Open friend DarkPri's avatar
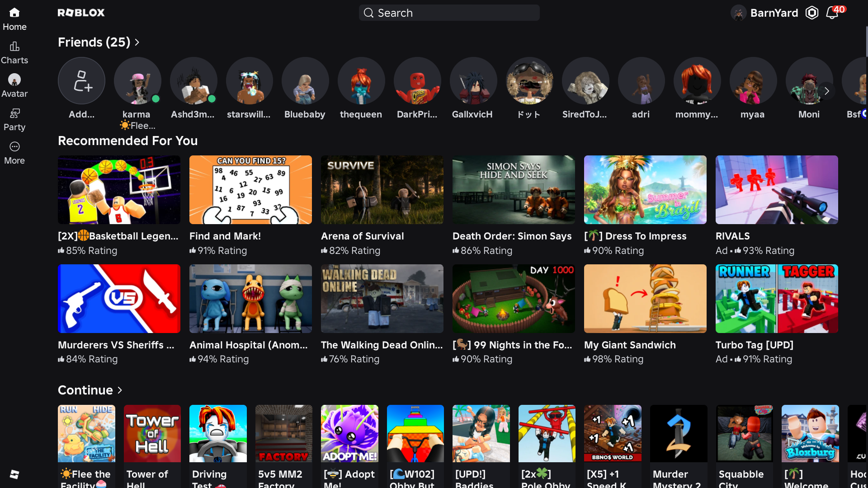This screenshot has height=488, width=868. 417,81
